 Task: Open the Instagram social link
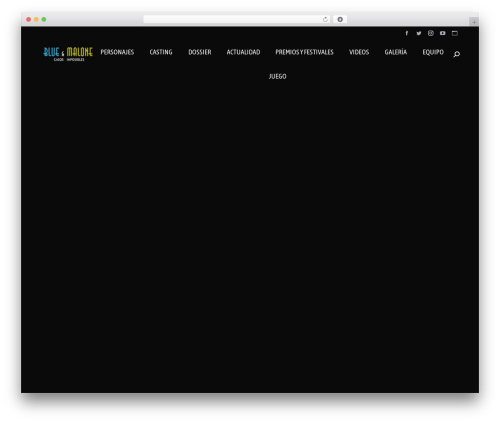click(x=431, y=33)
